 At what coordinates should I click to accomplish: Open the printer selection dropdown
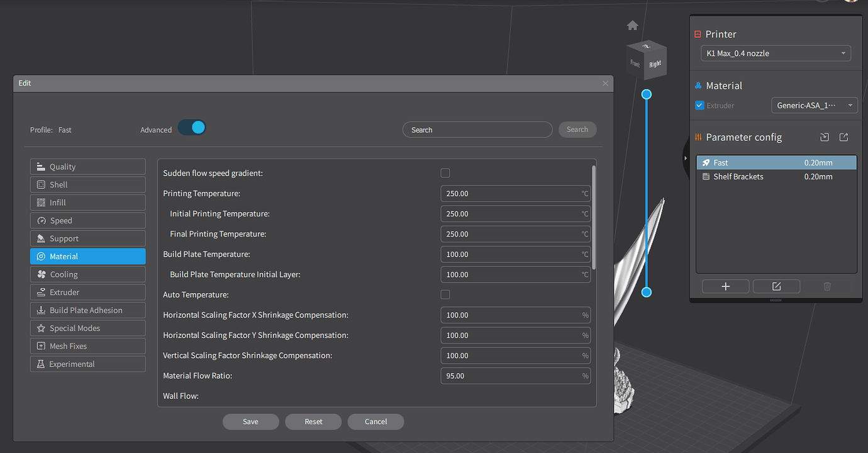[776, 53]
